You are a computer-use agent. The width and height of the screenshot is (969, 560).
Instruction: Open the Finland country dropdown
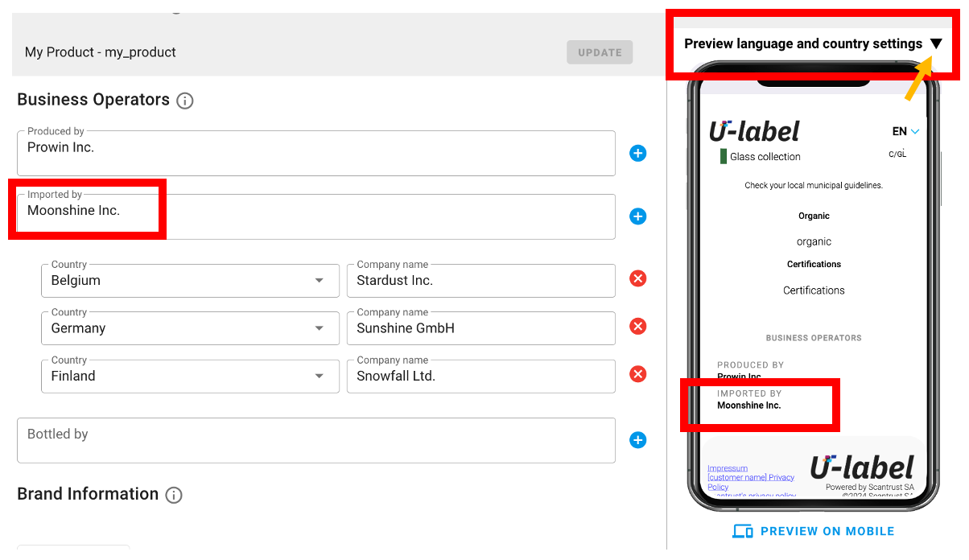pyautogui.click(x=190, y=376)
